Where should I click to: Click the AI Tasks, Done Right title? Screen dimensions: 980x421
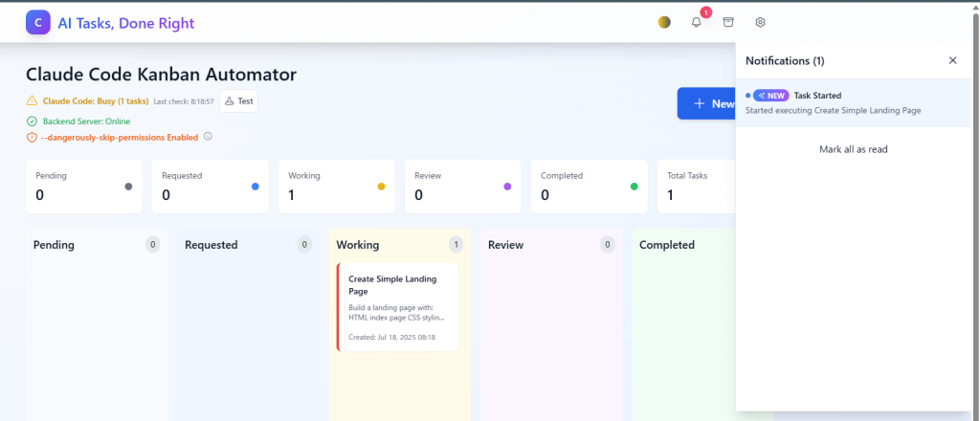(x=126, y=24)
